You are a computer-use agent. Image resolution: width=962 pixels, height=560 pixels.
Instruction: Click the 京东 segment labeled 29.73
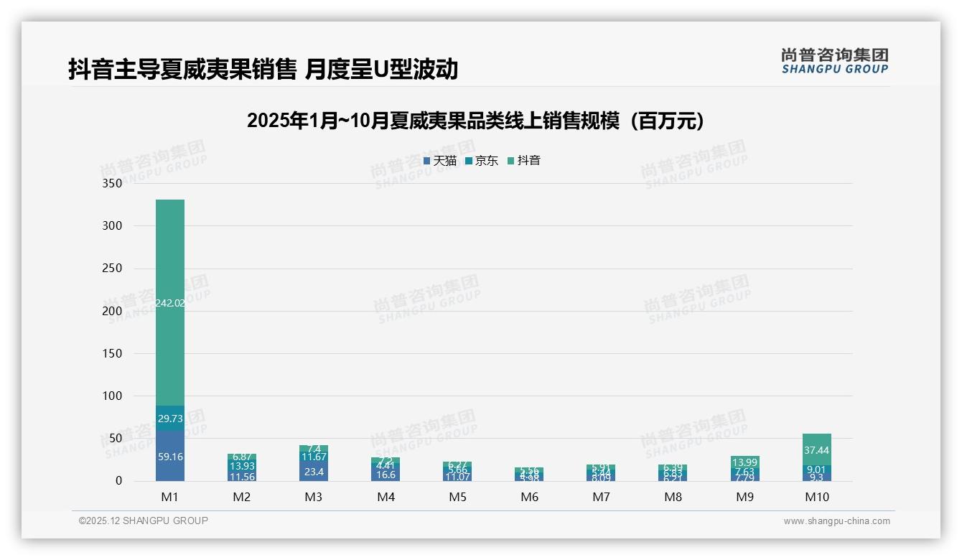169,418
